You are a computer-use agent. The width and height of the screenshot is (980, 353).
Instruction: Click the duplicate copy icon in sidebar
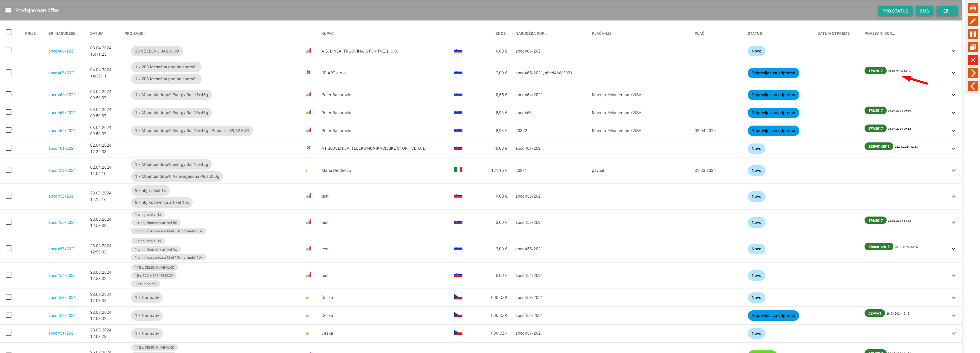click(x=973, y=47)
